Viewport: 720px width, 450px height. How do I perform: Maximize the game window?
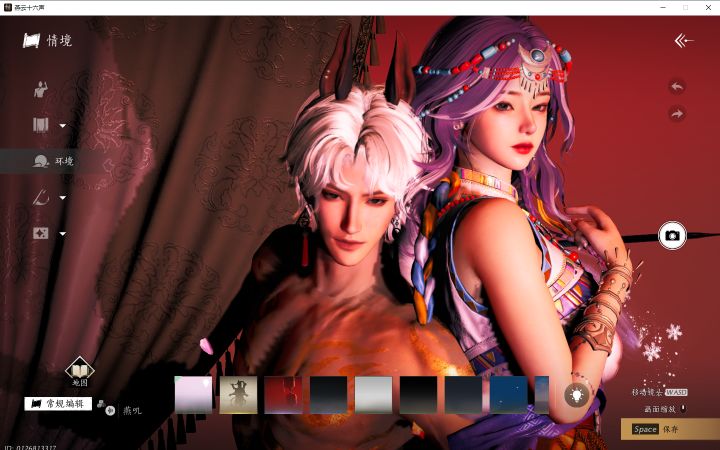(x=686, y=7)
